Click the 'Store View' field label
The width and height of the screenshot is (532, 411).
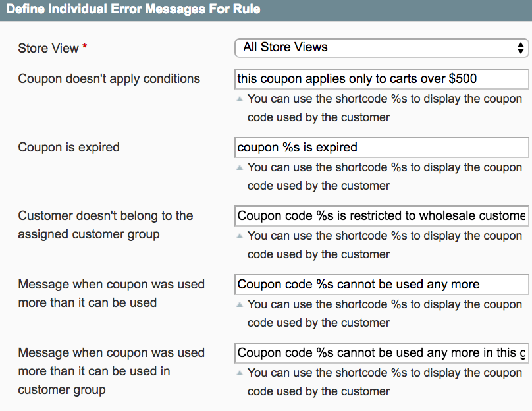pyautogui.click(x=48, y=48)
